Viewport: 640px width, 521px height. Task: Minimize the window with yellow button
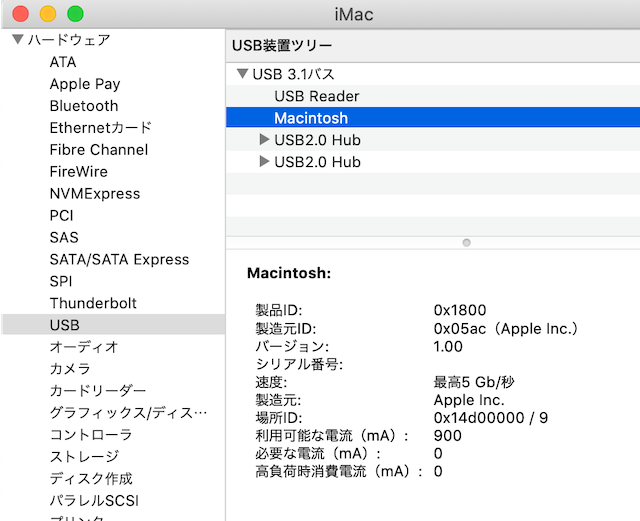click(48, 13)
